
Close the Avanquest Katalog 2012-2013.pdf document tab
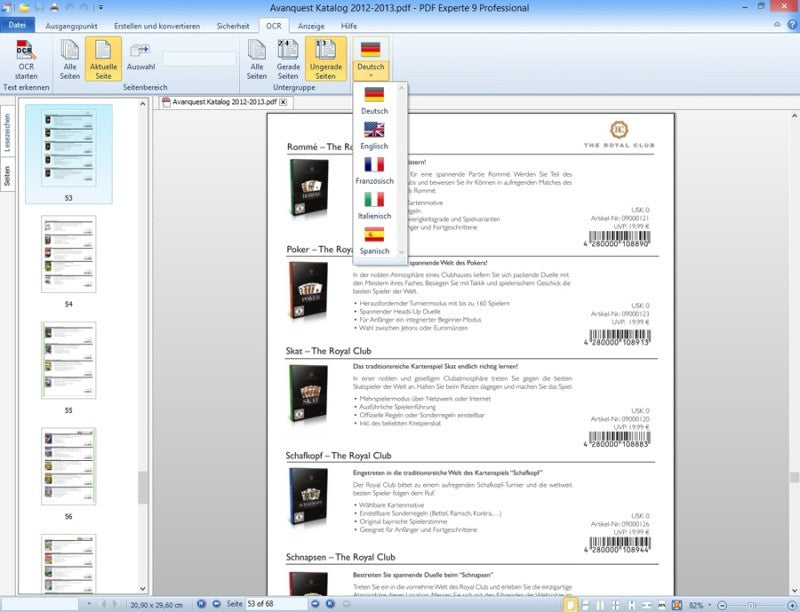coord(283,102)
